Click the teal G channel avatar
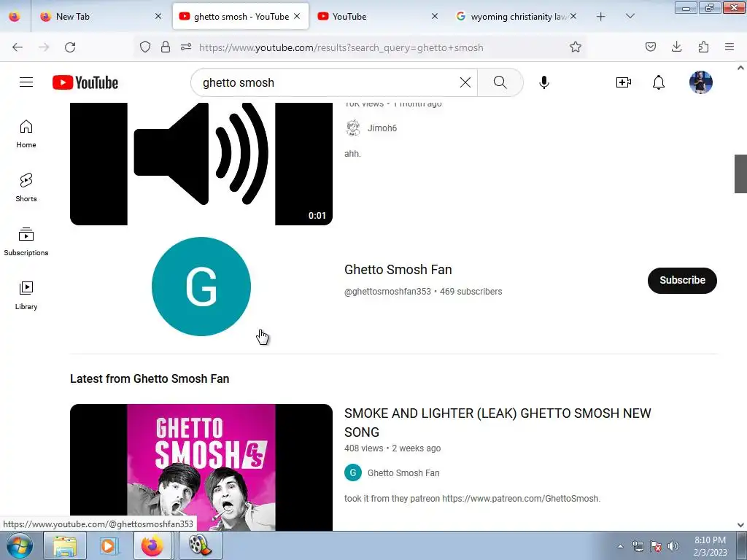The width and height of the screenshot is (747, 560). point(201,287)
